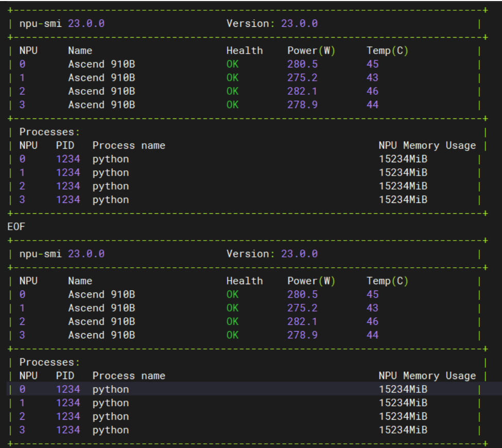
Task: Click the EOF line between the outputs
Action: click(16, 227)
